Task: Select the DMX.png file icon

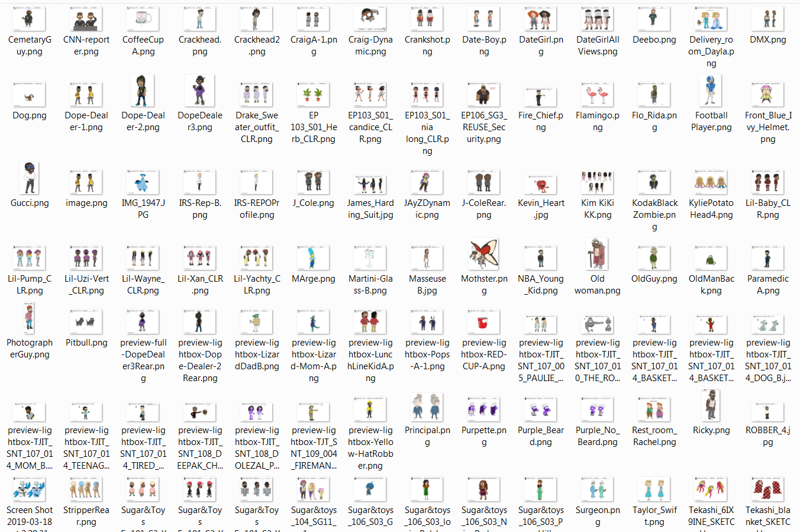Action: (767, 18)
